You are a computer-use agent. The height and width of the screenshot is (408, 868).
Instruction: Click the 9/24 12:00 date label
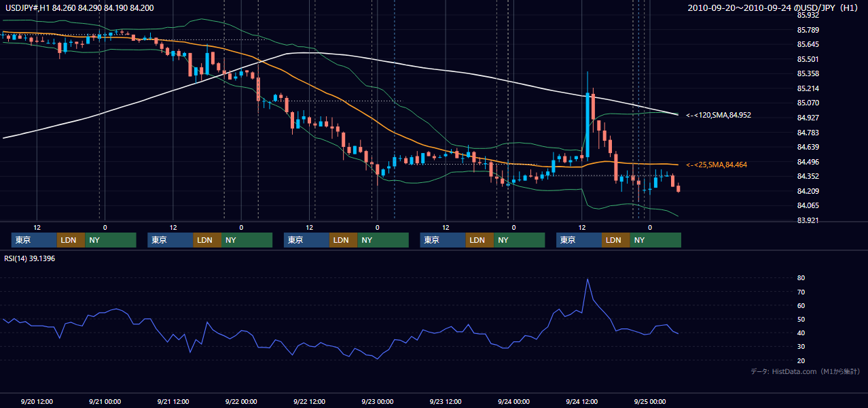581,401
